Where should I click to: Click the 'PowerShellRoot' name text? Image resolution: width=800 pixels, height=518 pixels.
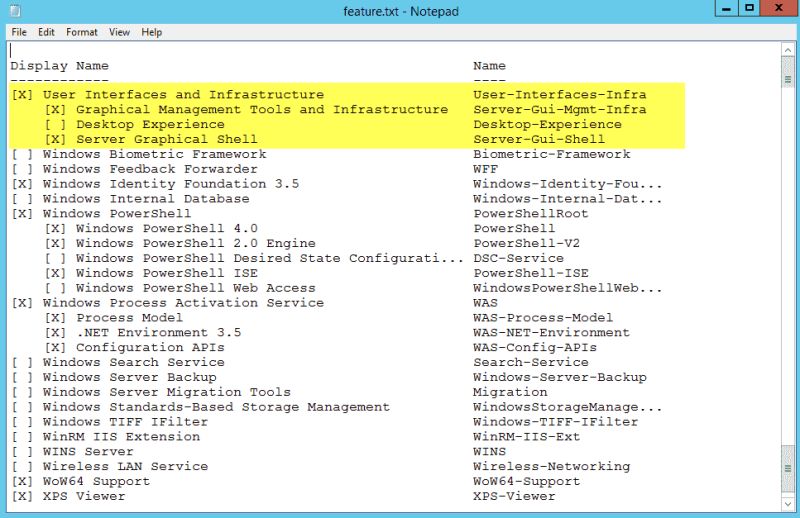[531, 213]
